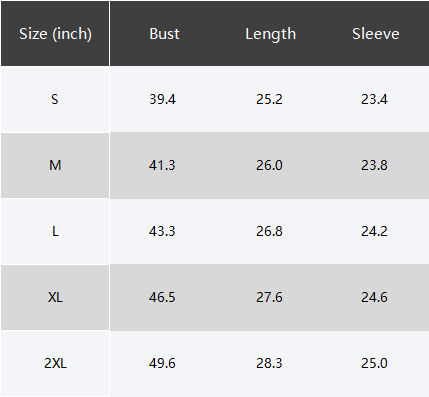Click the M size row label
The height and width of the screenshot is (397, 429).
(55, 165)
